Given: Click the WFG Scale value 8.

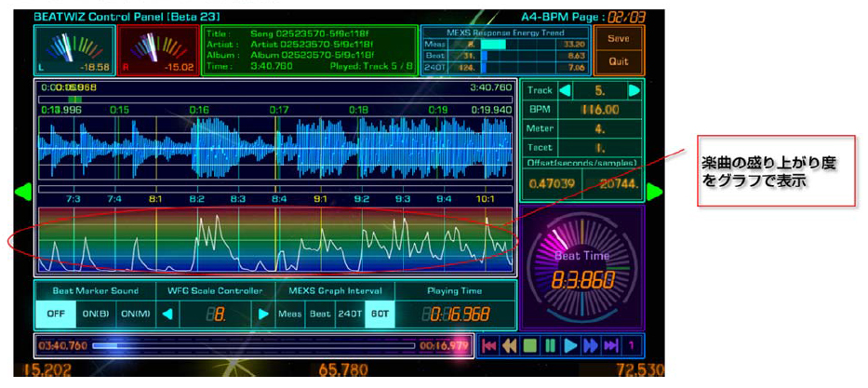Looking at the screenshot, I should 216,314.
